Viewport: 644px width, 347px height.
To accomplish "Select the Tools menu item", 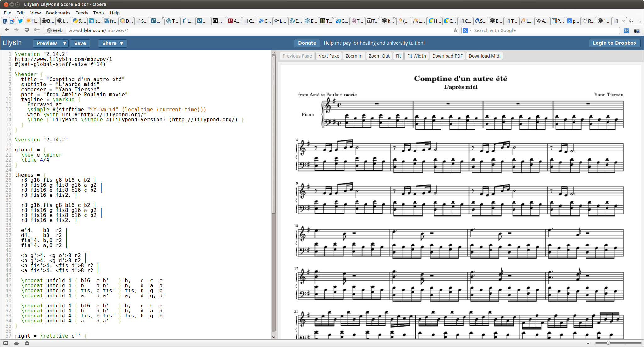I will tap(98, 13).
